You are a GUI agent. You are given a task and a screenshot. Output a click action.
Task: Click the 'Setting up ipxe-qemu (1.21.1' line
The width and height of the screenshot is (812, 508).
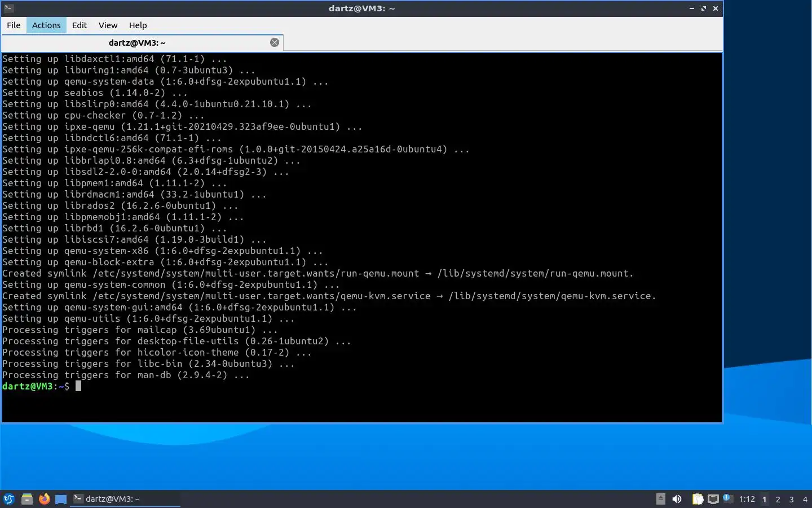click(x=183, y=126)
